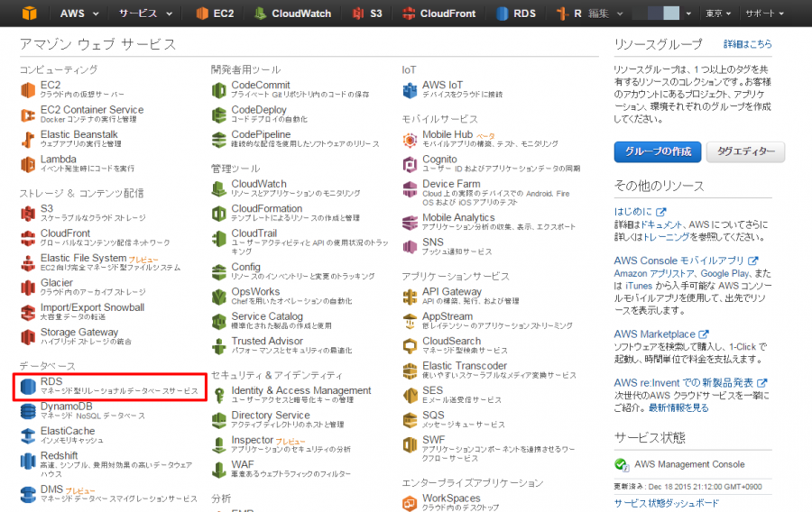Open the AWS Marketplace link
Image resolution: width=812 pixels, height=512 pixels.
click(660, 334)
